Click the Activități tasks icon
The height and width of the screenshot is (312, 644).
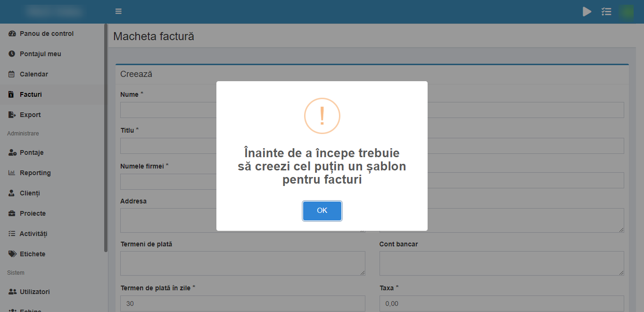12,234
